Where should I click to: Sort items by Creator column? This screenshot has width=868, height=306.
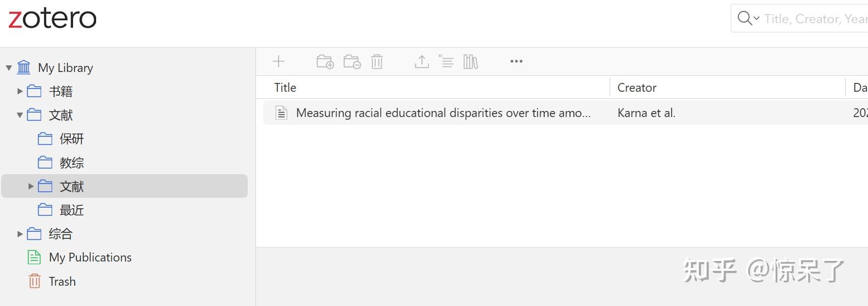(x=637, y=88)
